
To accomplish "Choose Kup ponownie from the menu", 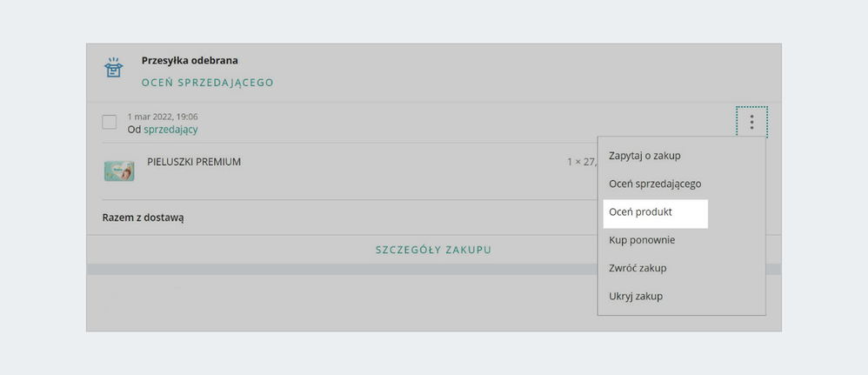I will [642, 240].
